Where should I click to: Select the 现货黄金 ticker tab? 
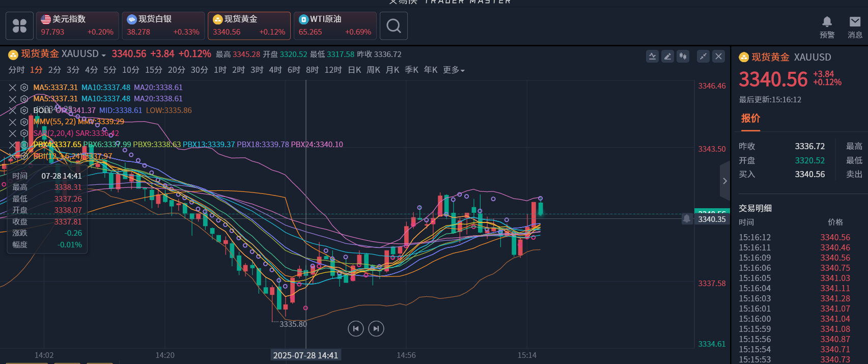249,25
